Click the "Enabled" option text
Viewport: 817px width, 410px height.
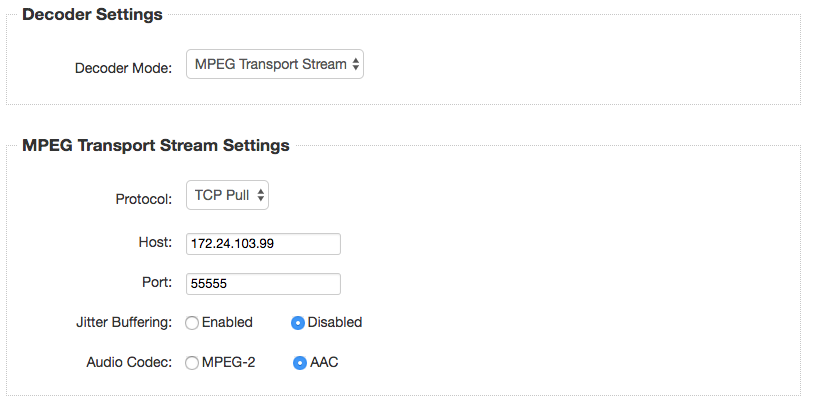click(227, 323)
